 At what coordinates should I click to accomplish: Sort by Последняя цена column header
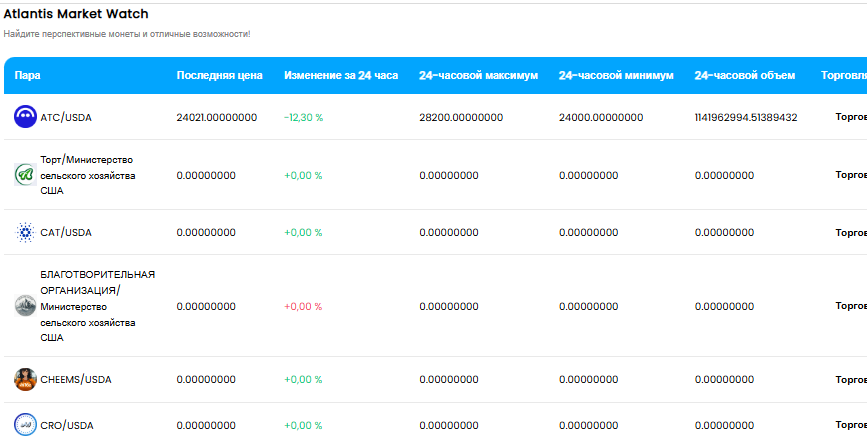point(220,75)
